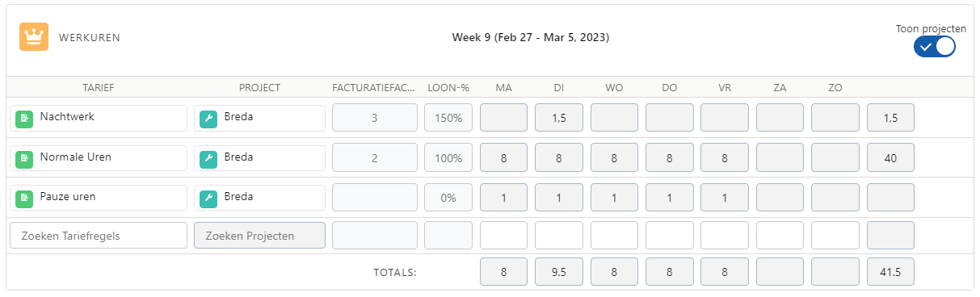Open the Zoeken Tariefregels search field
The image size is (980, 297).
tap(99, 236)
